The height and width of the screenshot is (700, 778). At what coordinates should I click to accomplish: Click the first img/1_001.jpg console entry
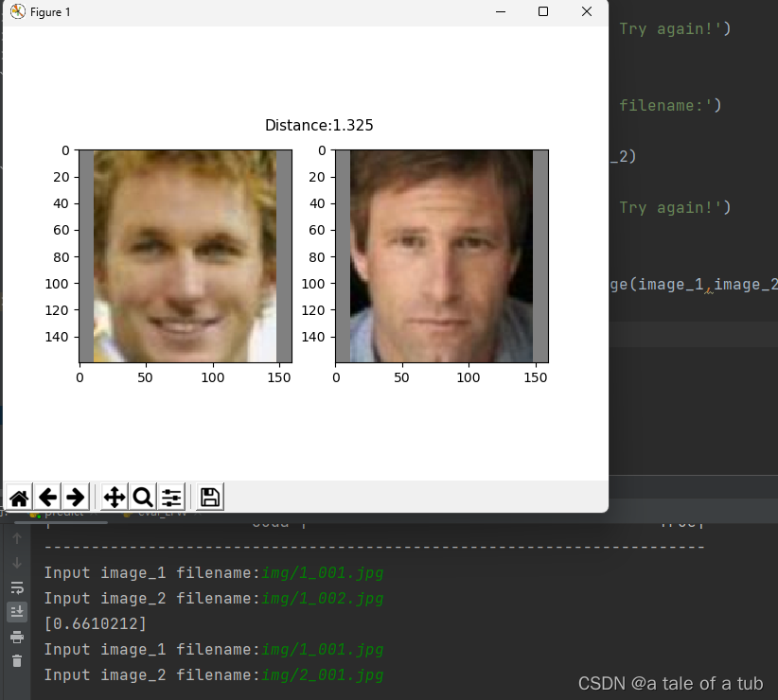(x=323, y=573)
